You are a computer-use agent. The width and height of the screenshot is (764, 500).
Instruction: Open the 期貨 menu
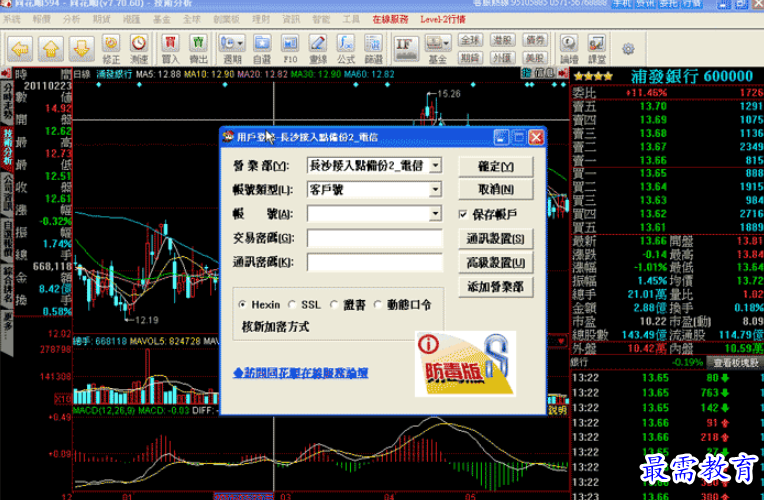(x=101, y=19)
